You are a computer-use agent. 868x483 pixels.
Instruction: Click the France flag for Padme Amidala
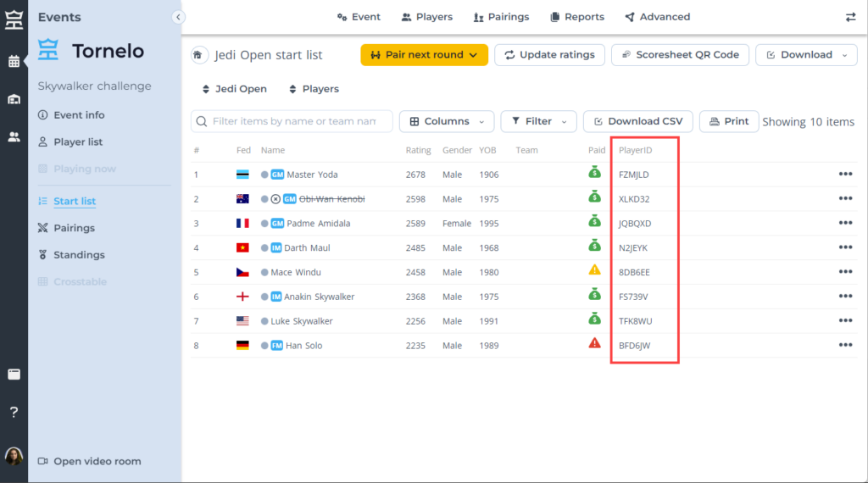click(x=242, y=224)
